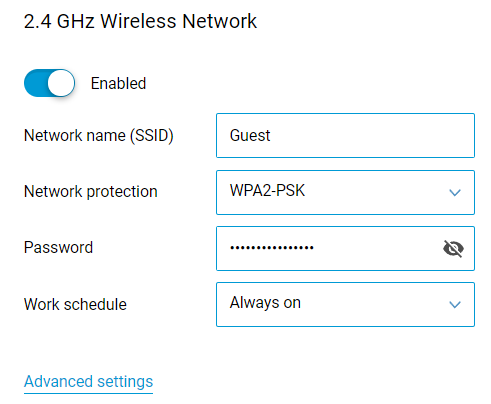Screen dimensions: 491x404
Task: Select the Guest text in SSID box
Action: click(x=250, y=135)
